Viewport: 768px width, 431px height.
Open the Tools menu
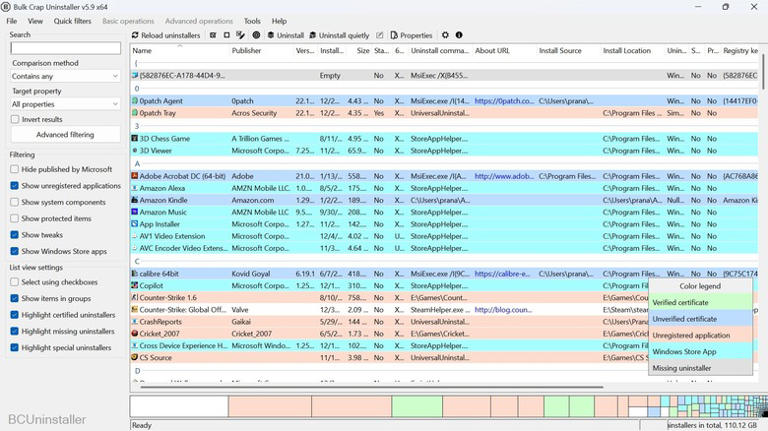(252, 21)
